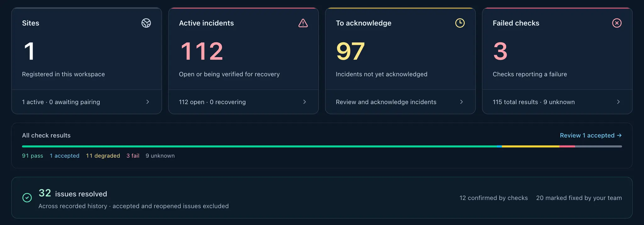Click the pink fail segment of results bar

[567, 146]
